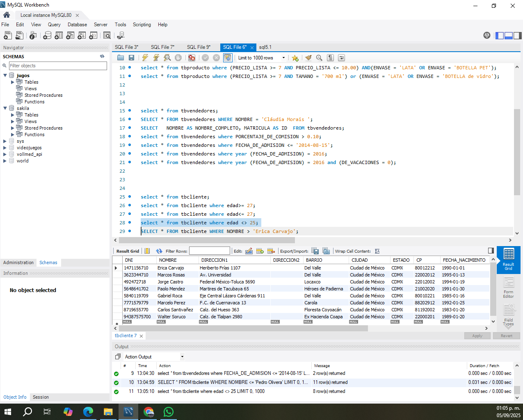
Task: Stop the query being executed
Action: coord(178,58)
